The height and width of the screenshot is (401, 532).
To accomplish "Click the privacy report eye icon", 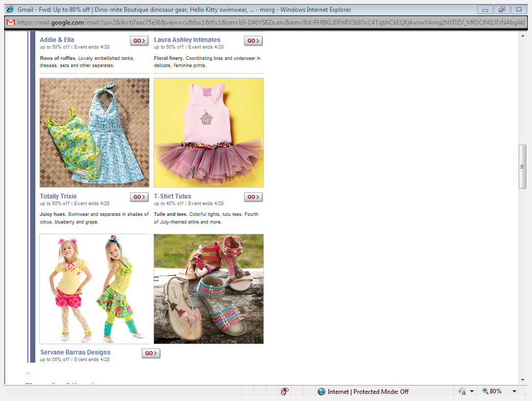I will coord(285,391).
